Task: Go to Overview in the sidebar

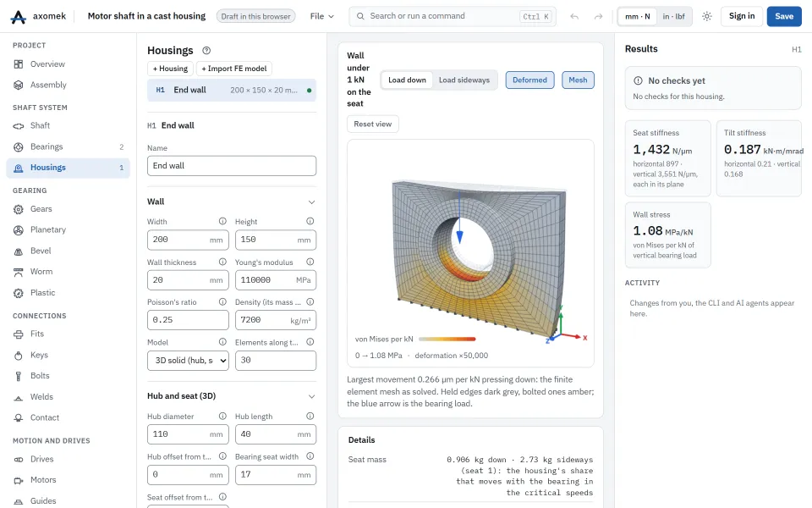Action: (x=69, y=64)
